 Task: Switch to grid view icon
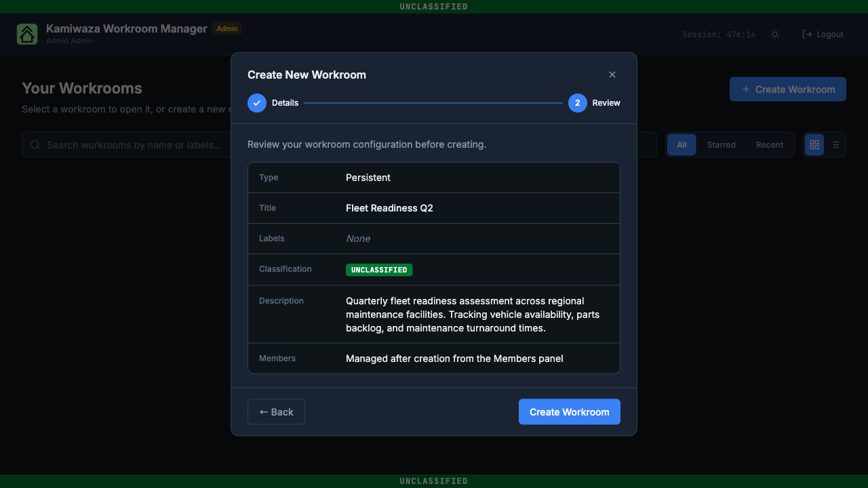pos(814,144)
